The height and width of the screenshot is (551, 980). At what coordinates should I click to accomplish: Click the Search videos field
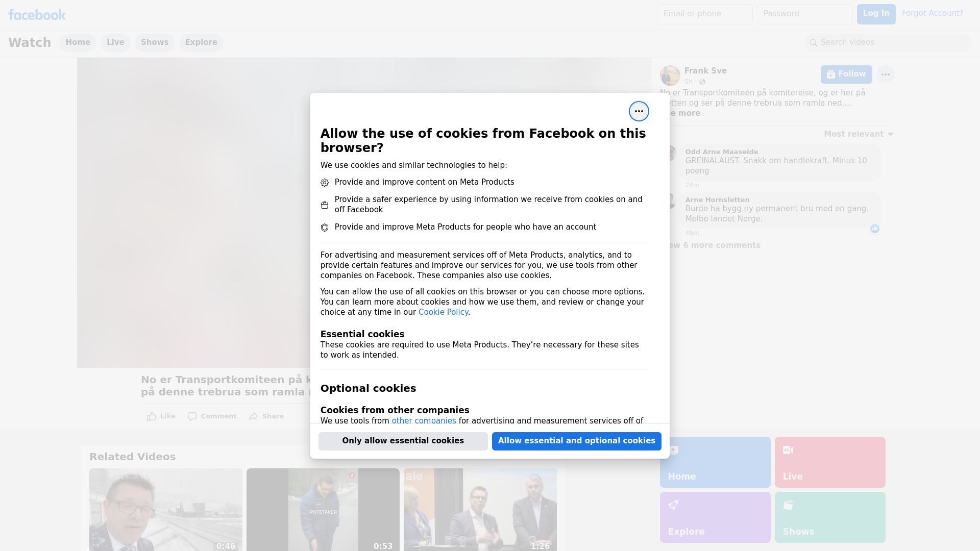[888, 42]
